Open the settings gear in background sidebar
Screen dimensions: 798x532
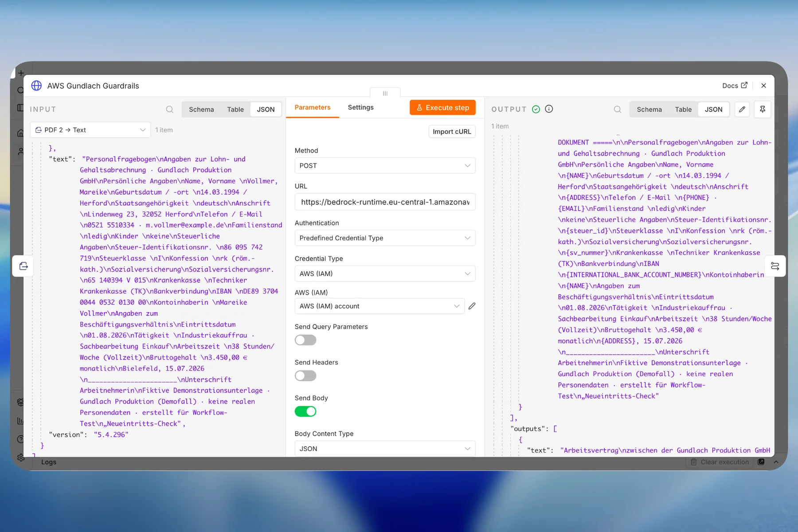pos(20,457)
